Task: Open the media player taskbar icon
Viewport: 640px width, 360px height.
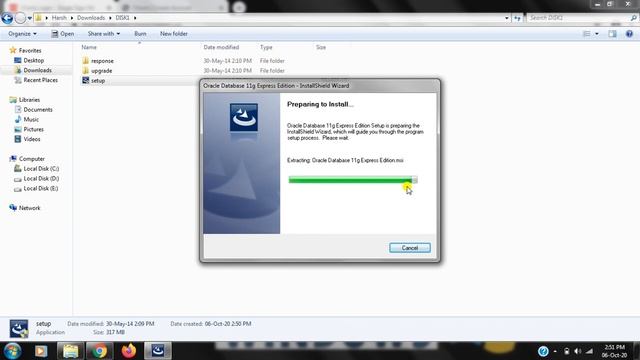Action: (40, 351)
